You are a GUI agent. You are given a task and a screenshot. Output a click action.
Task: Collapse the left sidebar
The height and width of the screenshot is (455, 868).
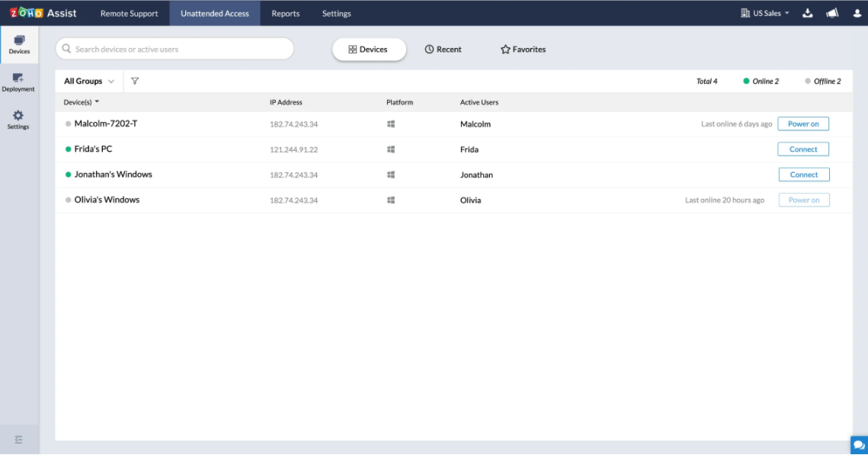tap(19, 440)
